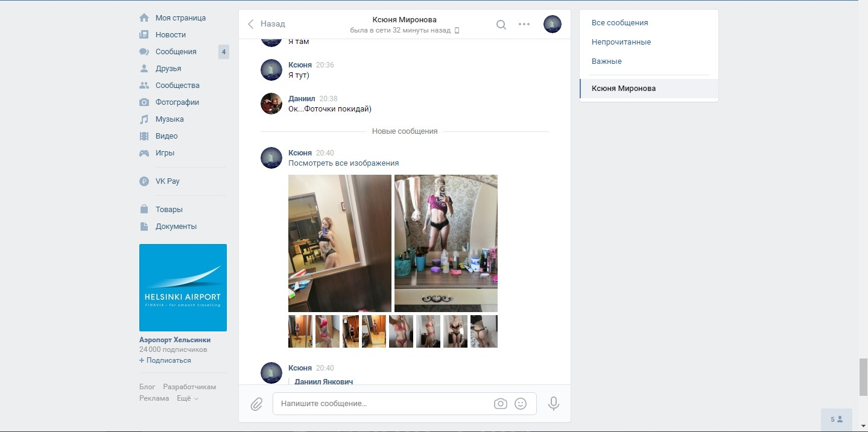Open the Сообщения menu label
The width and height of the screenshot is (868, 432).
coord(176,52)
